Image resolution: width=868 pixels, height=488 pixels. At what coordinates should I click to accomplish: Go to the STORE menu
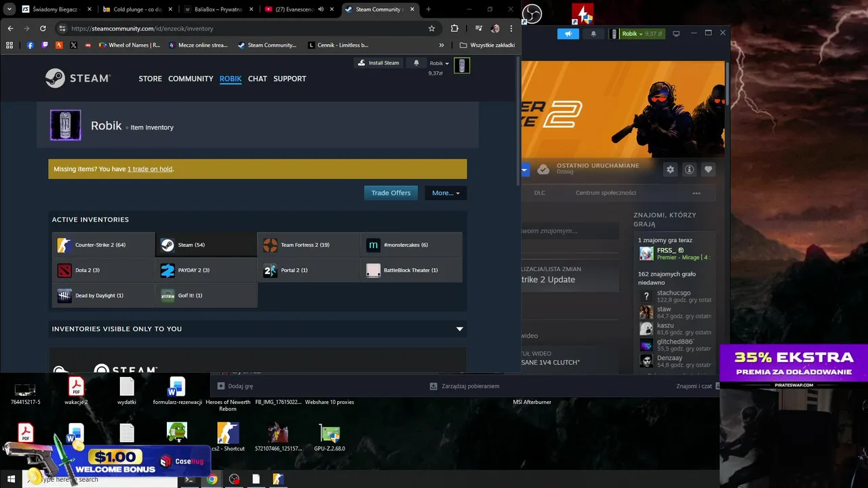(x=151, y=79)
